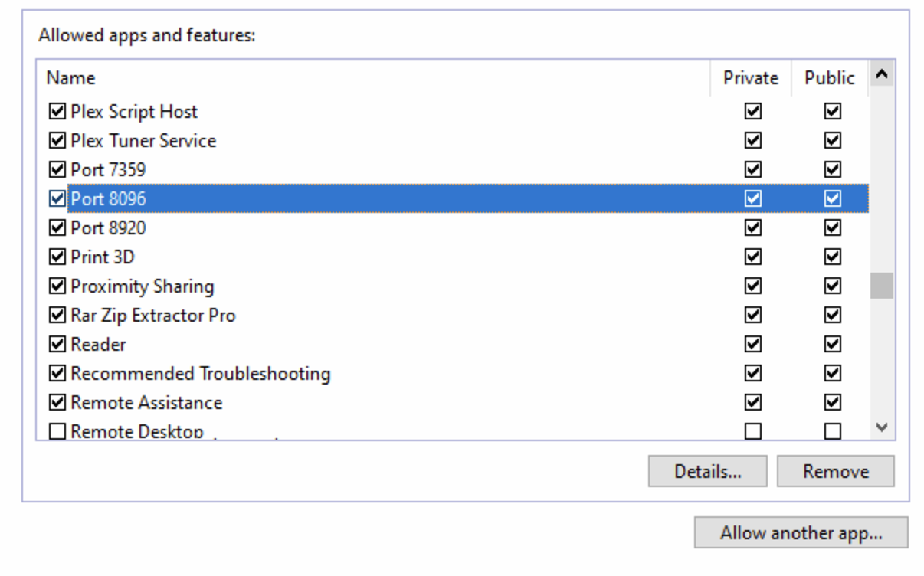This screenshot has width=924, height=576.
Task: Uncheck Private checkbox for Port 8096
Action: (x=753, y=199)
